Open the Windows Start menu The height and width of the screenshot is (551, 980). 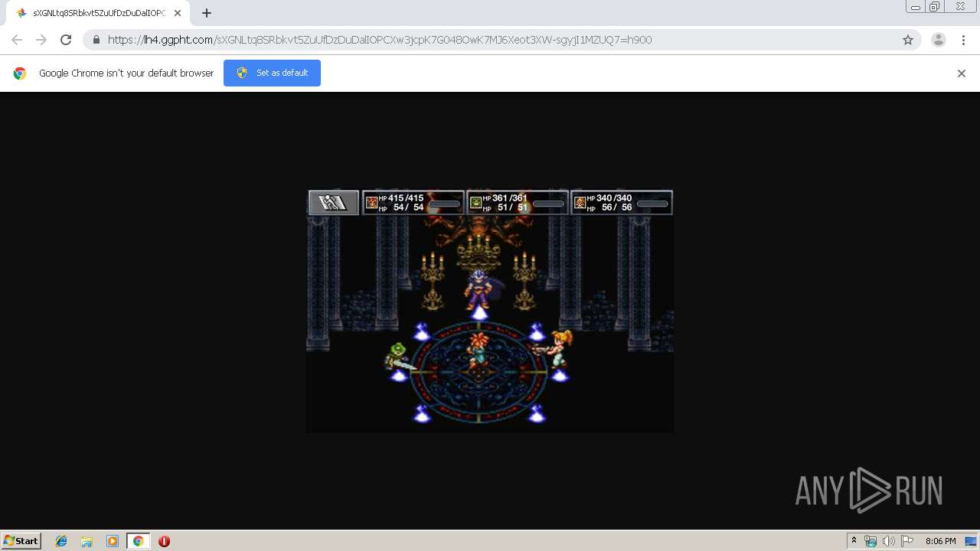pyautogui.click(x=21, y=540)
